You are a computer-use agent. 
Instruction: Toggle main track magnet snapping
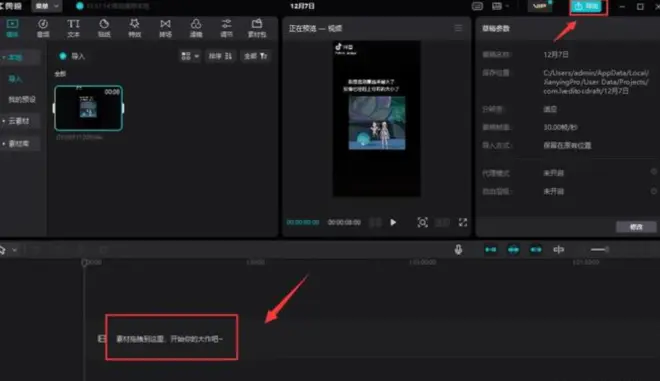coord(490,250)
